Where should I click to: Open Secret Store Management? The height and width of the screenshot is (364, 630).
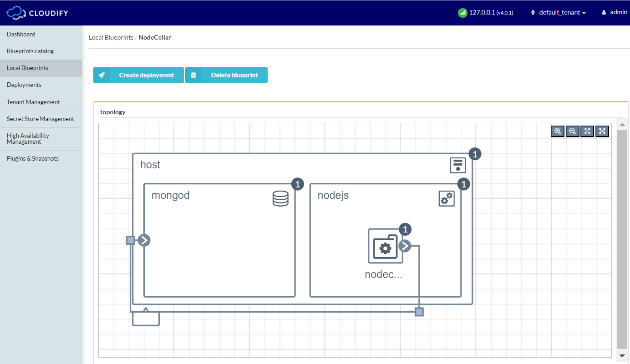41,119
